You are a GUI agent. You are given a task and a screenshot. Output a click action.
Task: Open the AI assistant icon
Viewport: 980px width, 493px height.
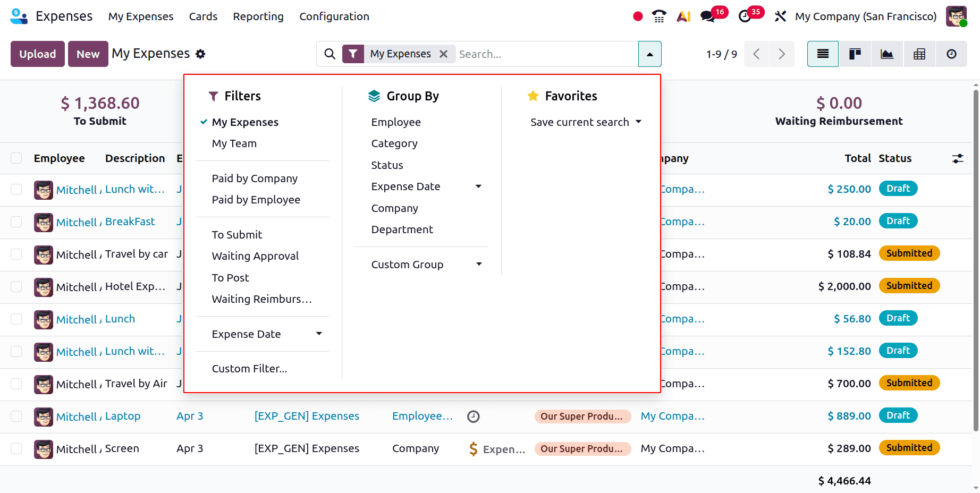tap(683, 16)
